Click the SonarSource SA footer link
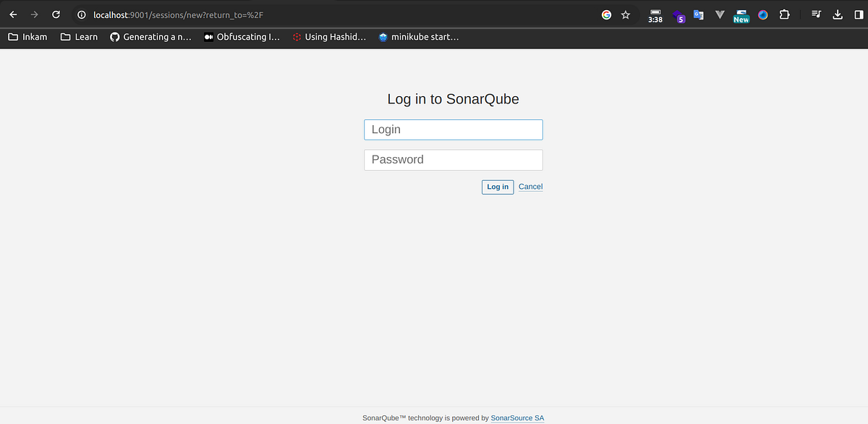 pos(517,417)
